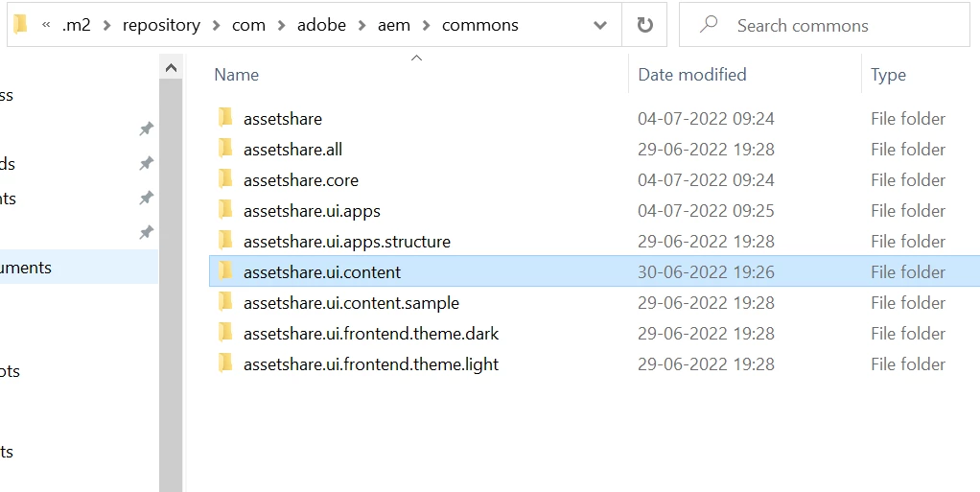Click the assetshare.ui.apps folder name
The width and height of the screenshot is (980, 492).
pos(312,211)
